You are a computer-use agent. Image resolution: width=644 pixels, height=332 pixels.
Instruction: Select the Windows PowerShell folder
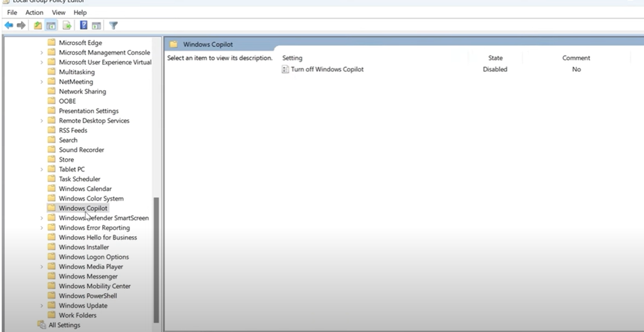click(88, 296)
